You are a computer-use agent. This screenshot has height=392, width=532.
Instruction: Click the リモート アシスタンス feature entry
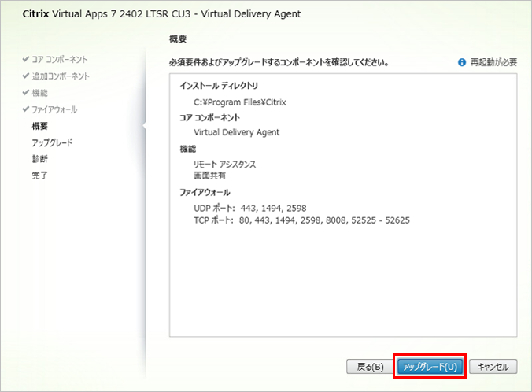coord(224,164)
